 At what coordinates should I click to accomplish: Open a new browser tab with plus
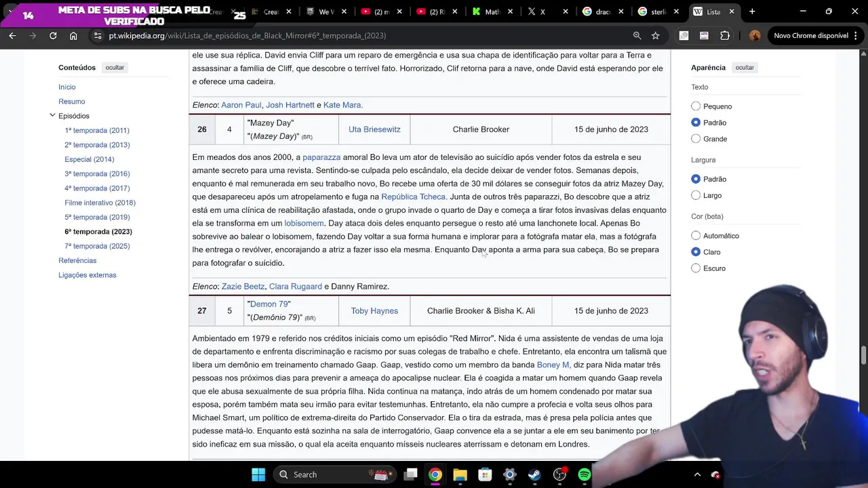[x=752, y=12]
